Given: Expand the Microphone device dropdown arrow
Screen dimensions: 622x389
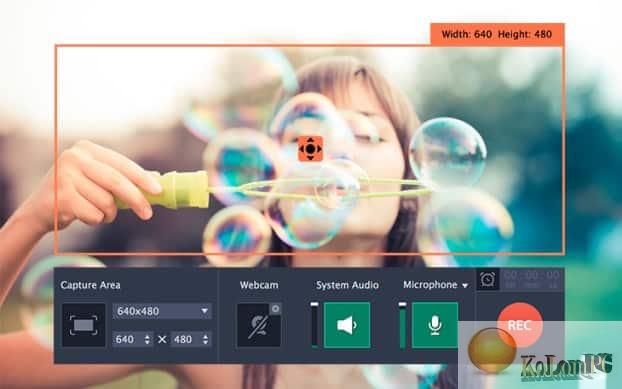Looking at the screenshot, I should coord(465,285).
